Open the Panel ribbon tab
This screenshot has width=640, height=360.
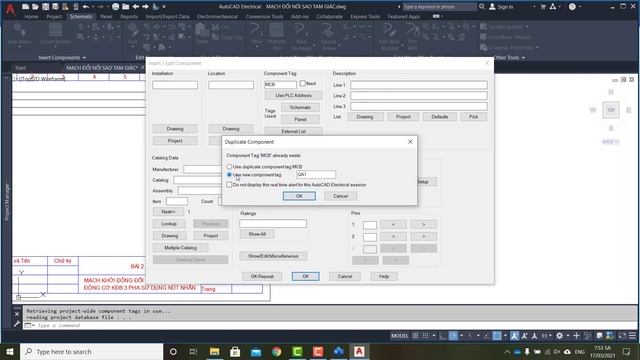pos(106,17)
